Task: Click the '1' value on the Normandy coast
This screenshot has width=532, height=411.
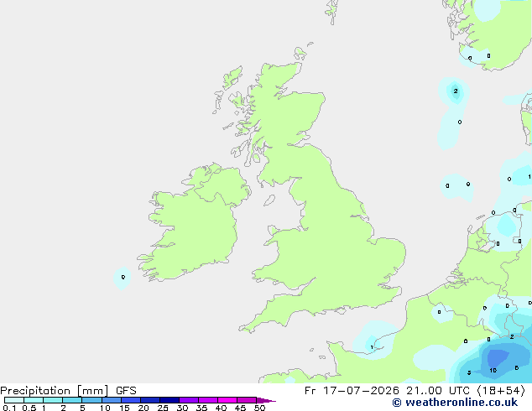Action: tap(372, 347)
